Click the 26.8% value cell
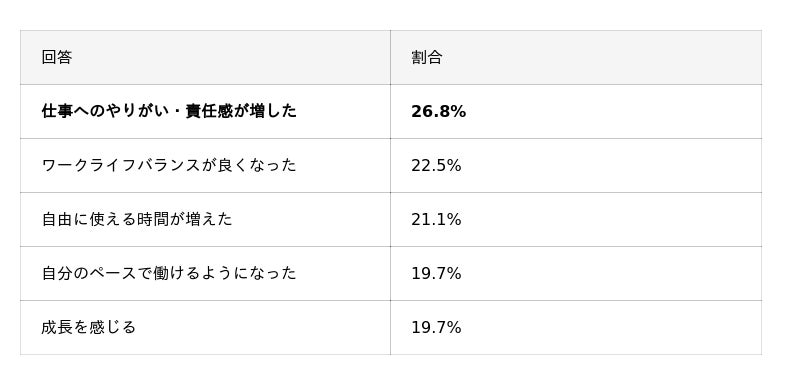 576,111
